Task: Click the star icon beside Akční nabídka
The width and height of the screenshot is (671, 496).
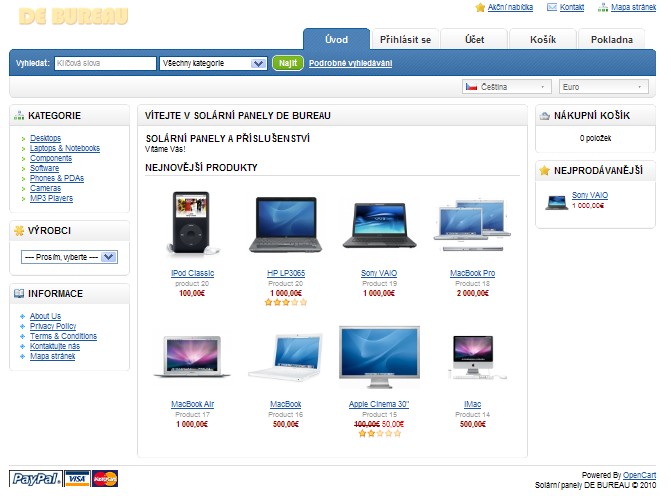Action: coord(480,7)
